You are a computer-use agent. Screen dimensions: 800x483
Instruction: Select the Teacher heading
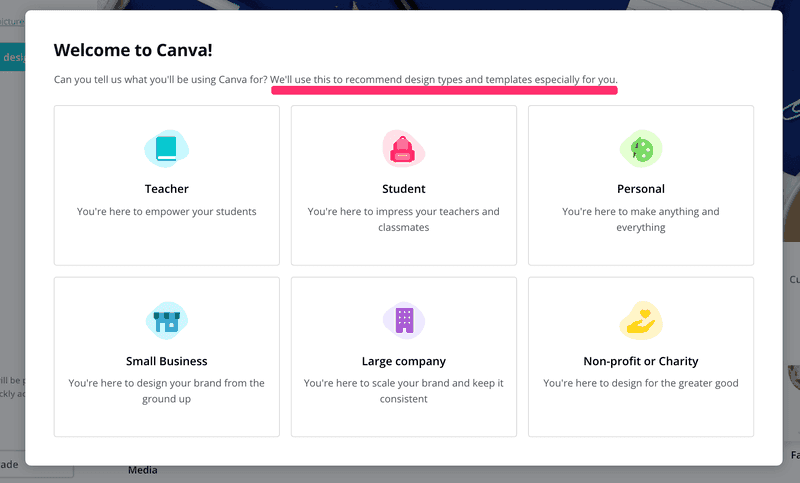click(166, 189)
